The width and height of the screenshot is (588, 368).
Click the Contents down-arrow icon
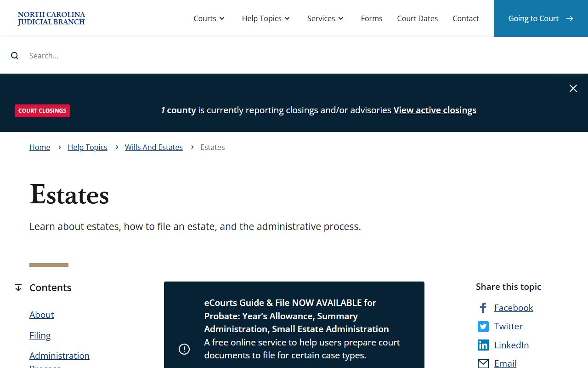[18, 287]
